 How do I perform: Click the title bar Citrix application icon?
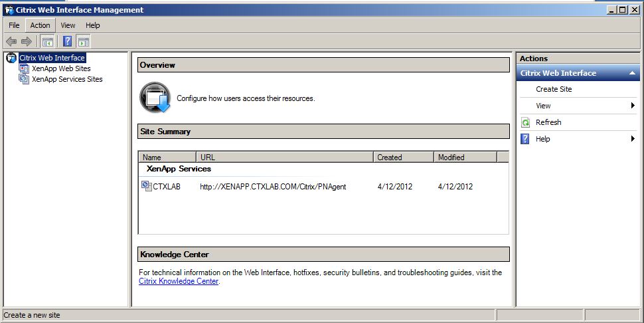[x=9, y=10]
